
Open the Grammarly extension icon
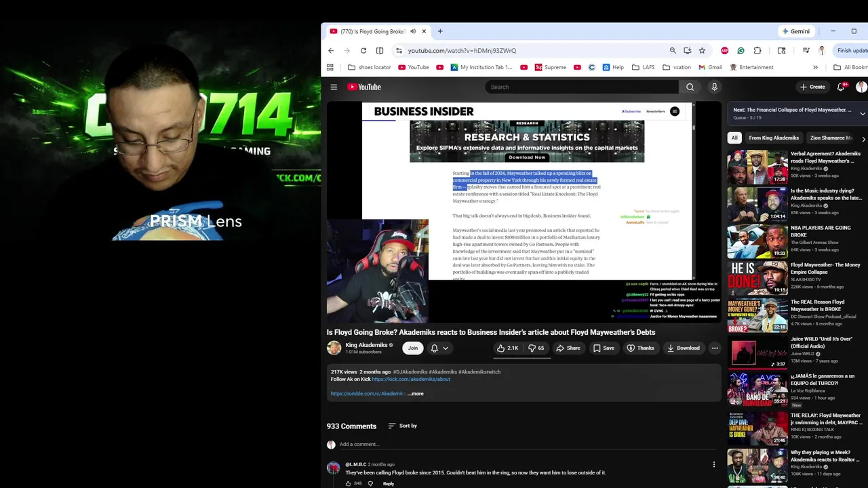741,50
